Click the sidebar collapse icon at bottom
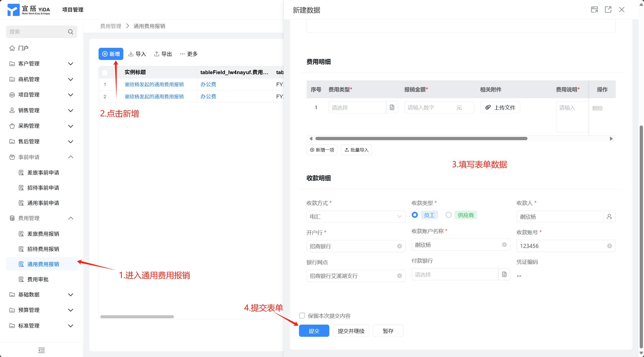The height and width of the screenshot is (357, 644). pyautogui.click(x=41, y=350)
